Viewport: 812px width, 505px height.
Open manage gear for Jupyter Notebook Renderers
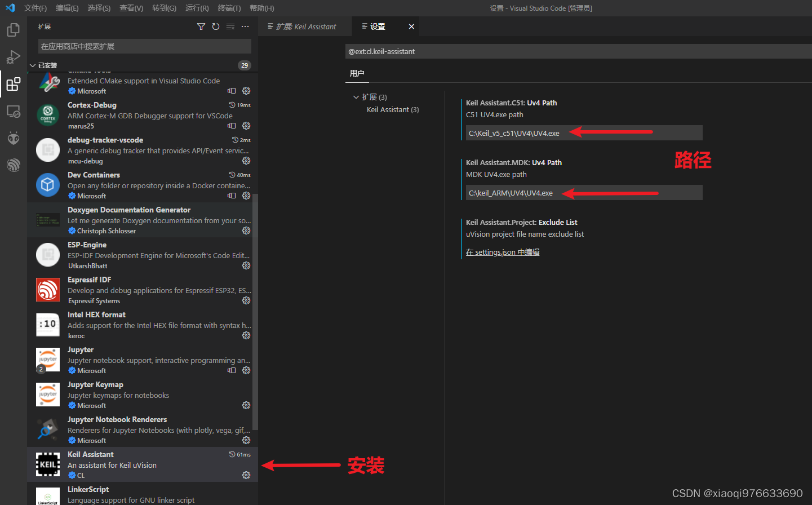[x=246, y=440]
